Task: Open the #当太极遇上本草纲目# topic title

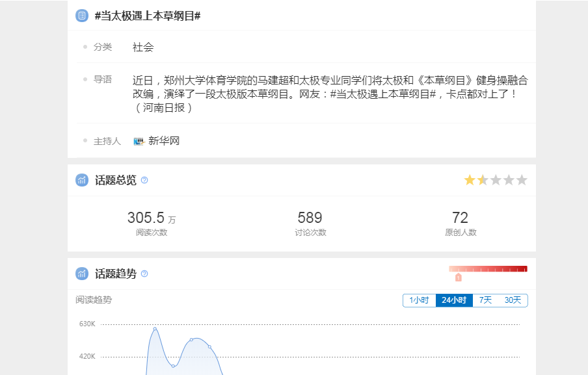Action: (x=147, y=16)
